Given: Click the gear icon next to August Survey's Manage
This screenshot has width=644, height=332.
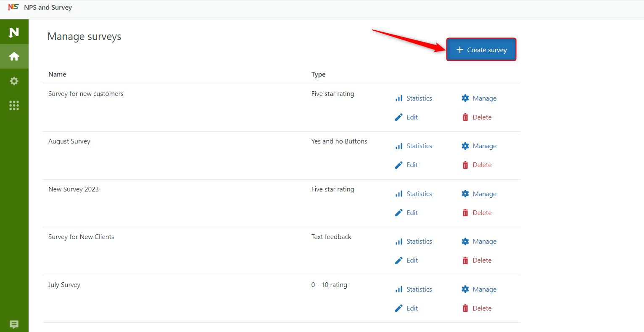Looking at the screenshot, I should pos(465,146).
